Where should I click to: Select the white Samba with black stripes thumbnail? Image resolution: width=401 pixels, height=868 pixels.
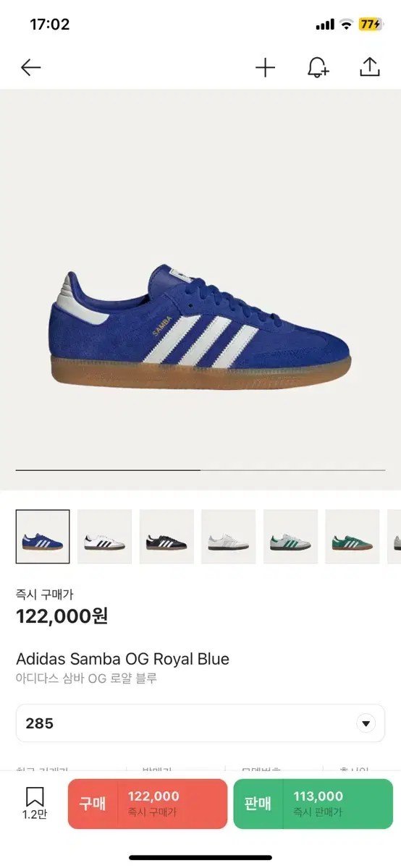click(105, 537)
